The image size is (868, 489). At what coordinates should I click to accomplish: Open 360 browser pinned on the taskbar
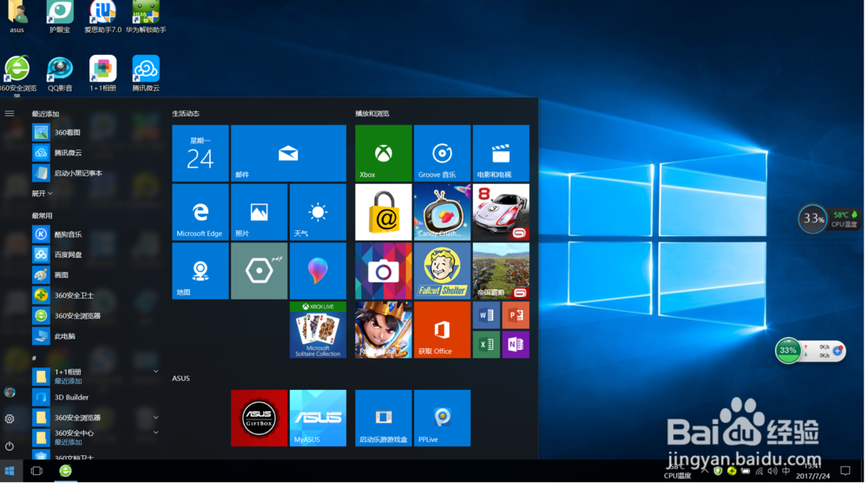click(66, 472)
